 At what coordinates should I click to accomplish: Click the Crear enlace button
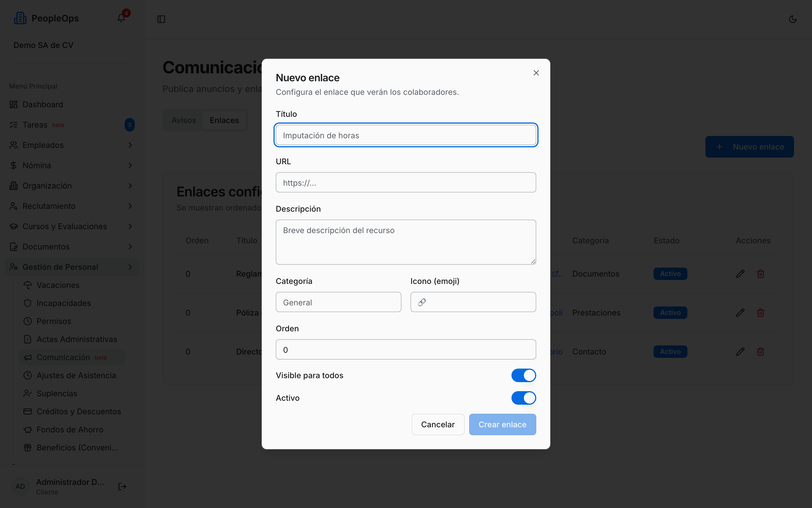502,424
